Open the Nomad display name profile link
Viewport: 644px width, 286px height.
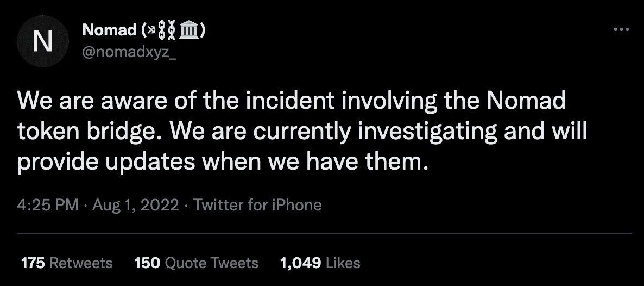coord(109,31)
